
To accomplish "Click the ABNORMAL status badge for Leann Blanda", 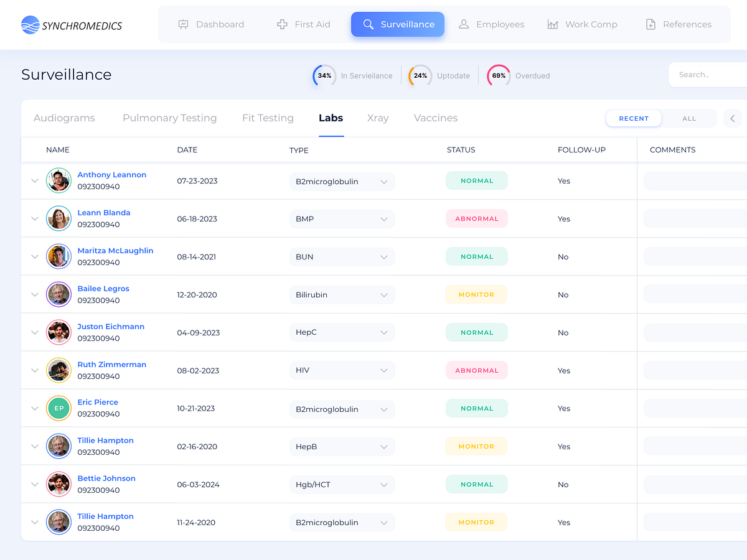I will pos(476,218).
